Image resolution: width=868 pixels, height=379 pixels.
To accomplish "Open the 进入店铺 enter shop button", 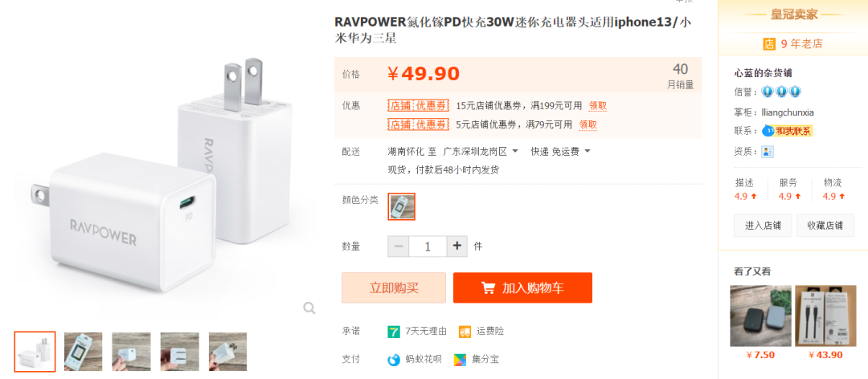I will [x=763, y=225].
